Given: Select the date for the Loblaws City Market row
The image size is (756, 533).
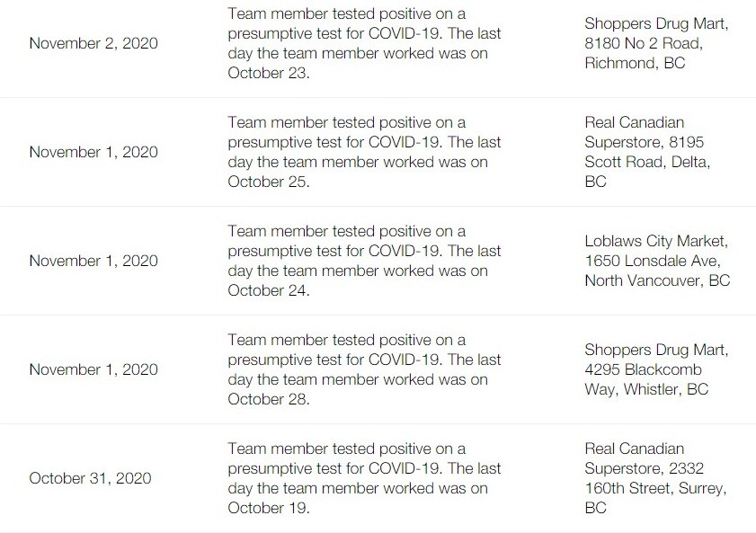Looking at the screenshot, I should point(93,262).
